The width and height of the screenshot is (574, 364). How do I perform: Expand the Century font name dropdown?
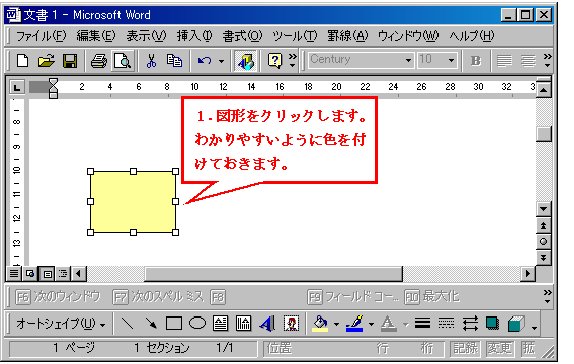408,60
